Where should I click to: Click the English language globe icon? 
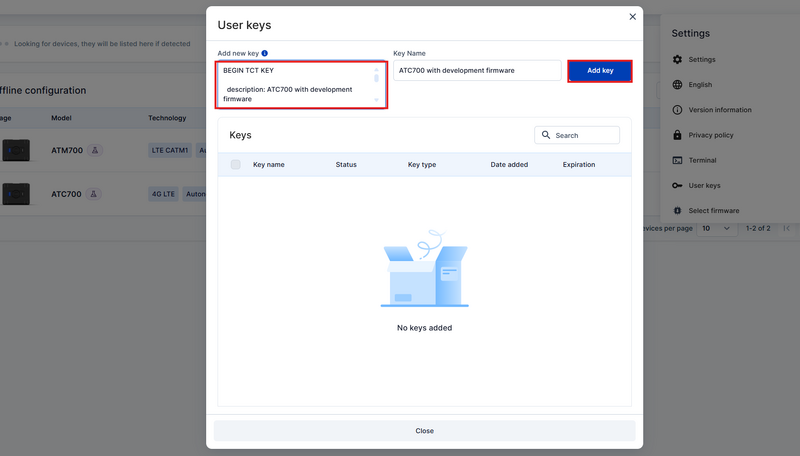678,85
